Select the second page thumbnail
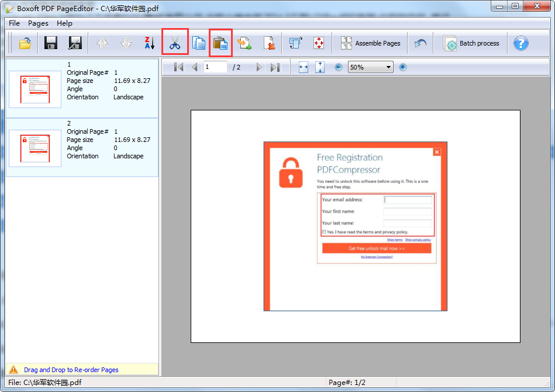The width and height of the screenshot is (555, 392). pos(35,148)
